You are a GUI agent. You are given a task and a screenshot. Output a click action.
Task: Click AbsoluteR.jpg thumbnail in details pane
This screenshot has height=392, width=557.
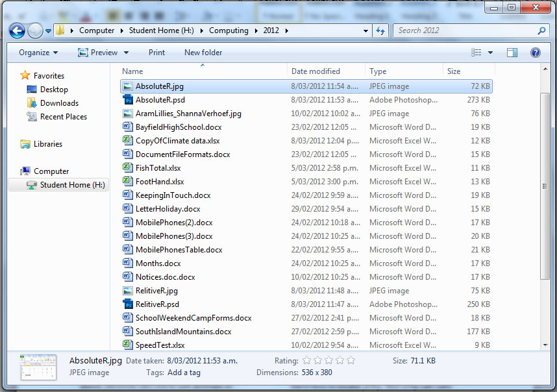pos(38,367)
